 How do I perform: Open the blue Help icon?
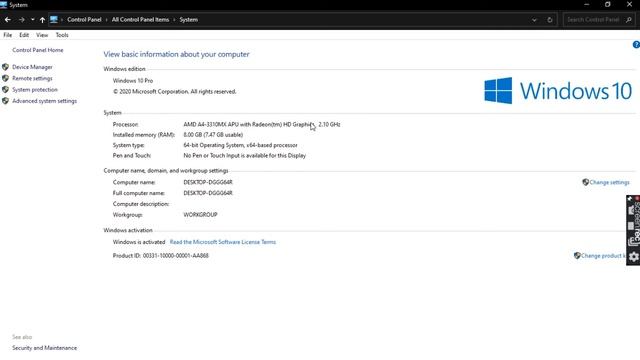(x=636, y=45)
